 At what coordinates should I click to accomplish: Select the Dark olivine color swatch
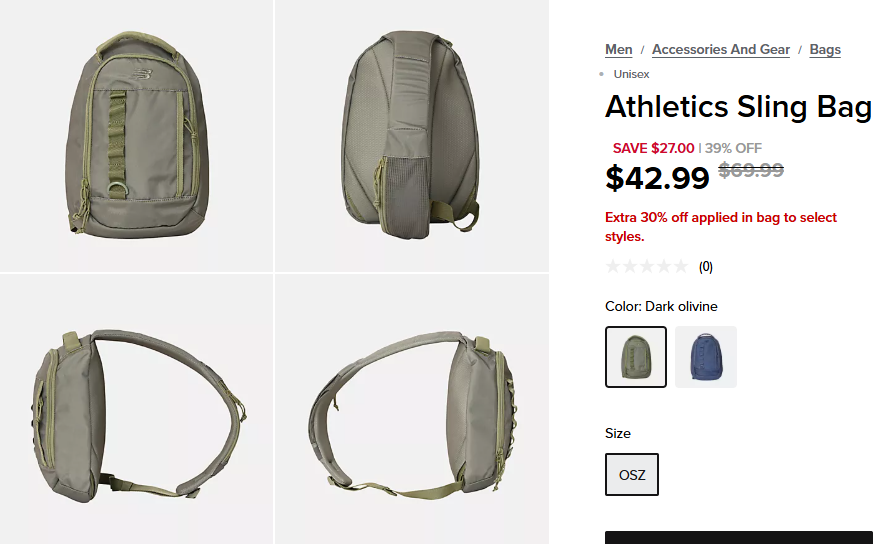pos(636,357)
